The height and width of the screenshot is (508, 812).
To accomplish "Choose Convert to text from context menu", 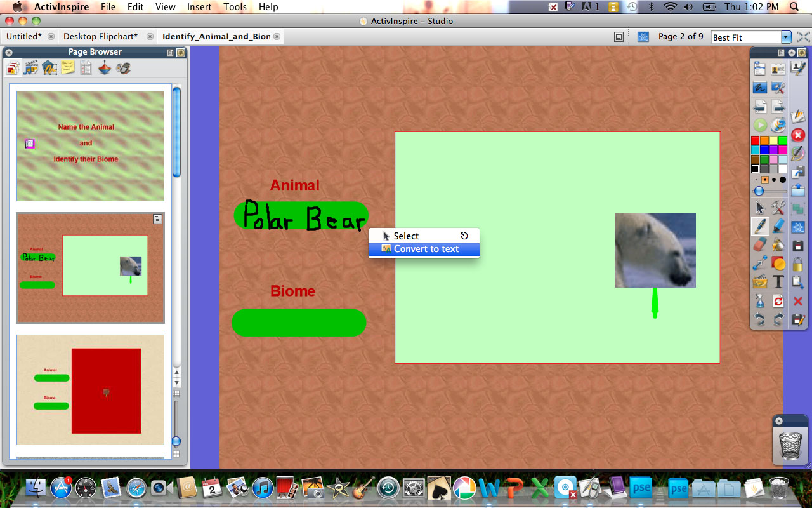I will tap(424, 249).
